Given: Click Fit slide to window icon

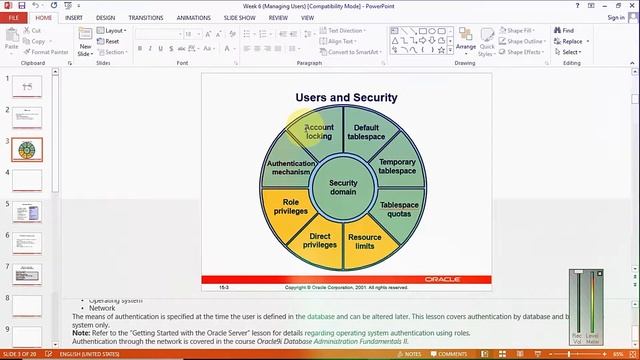Looking at the screenshot, I should tap(633, 354).
